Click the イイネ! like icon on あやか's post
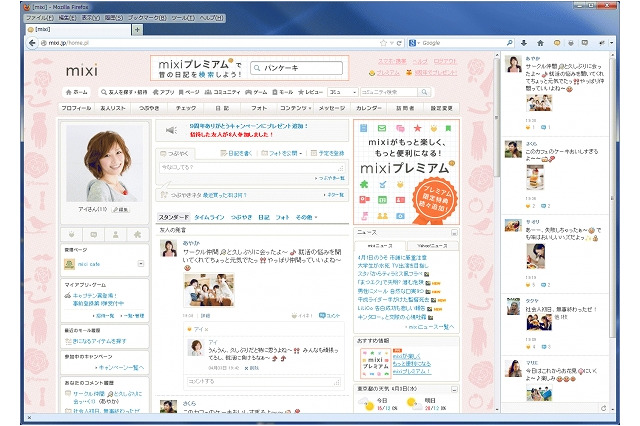This screenshot has height=426, width=640. [x=302, y=315]
